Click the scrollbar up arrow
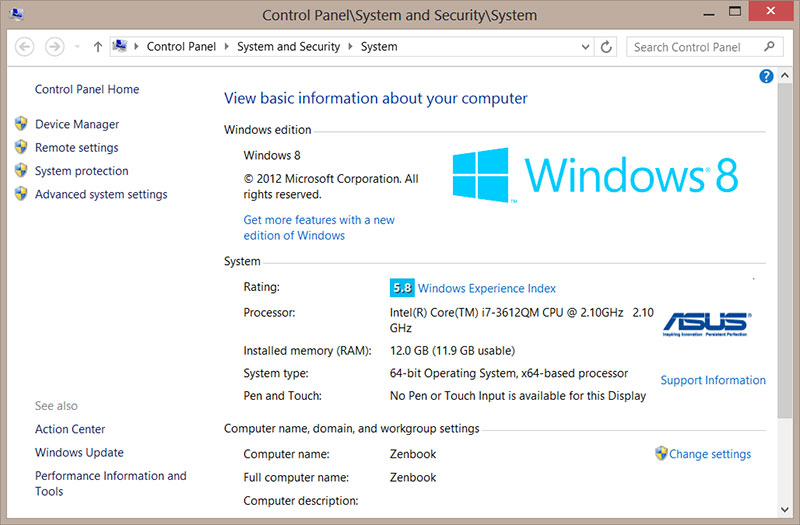 pos(785,75)
